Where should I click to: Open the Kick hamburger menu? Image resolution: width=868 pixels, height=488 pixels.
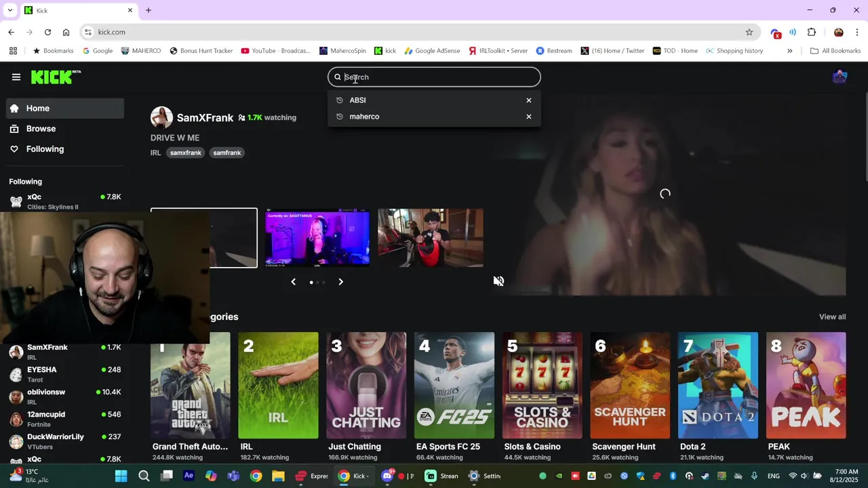[16, 77]
